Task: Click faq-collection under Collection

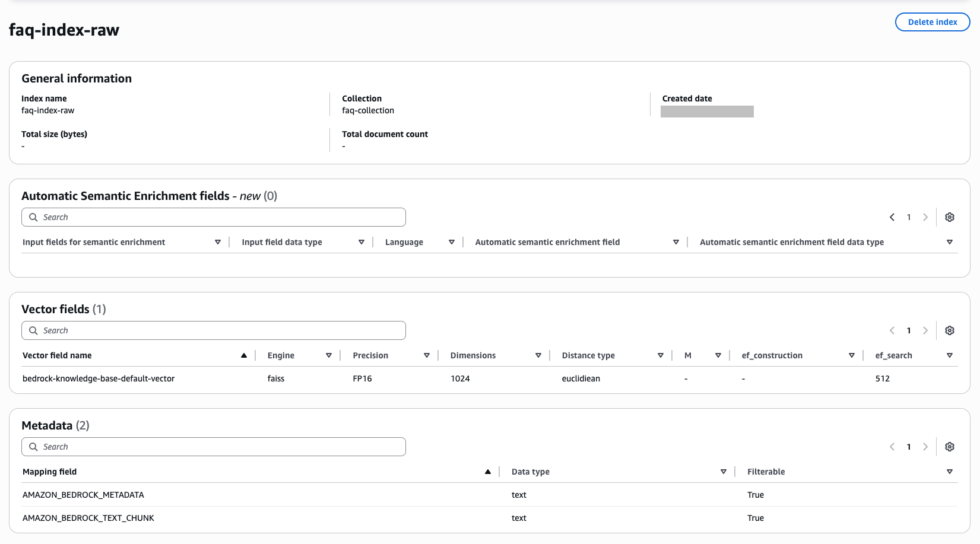Action: 368,110
